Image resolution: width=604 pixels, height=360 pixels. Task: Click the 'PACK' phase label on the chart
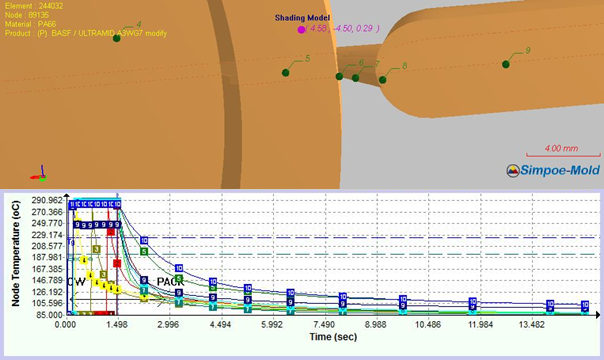[x=170, y=282]
